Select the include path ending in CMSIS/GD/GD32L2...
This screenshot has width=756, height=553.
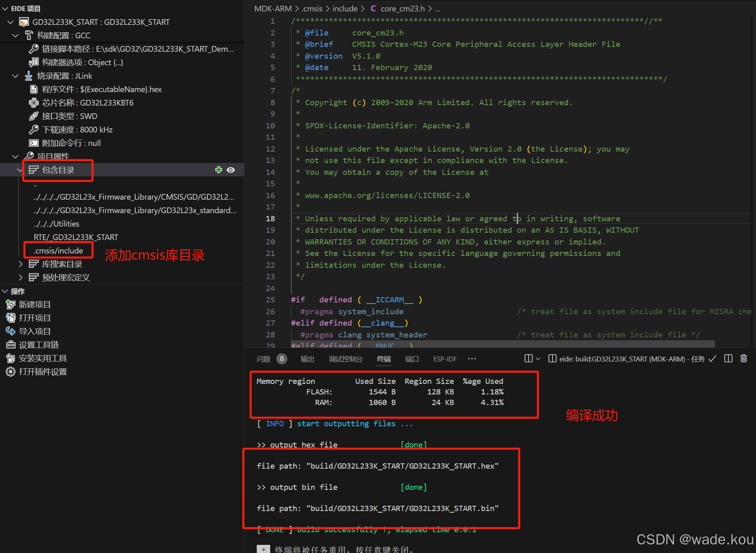pyautogui.click(x=134, y=197)
